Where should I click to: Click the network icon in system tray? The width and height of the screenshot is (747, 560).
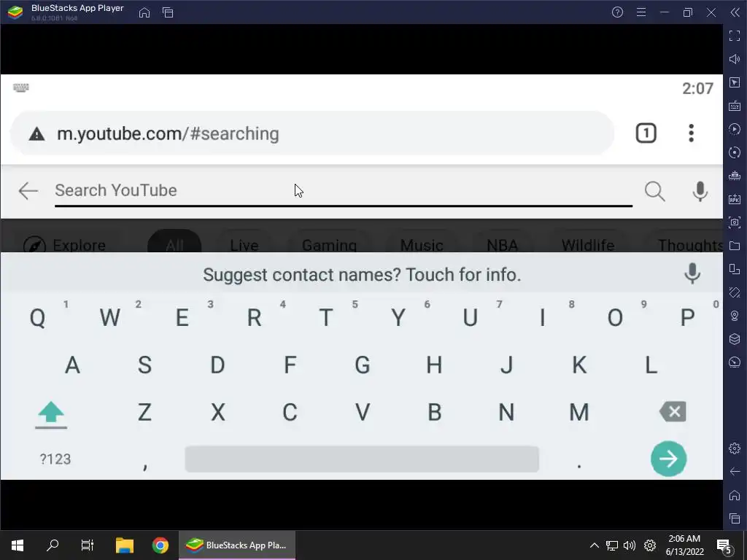coord(612,545)
